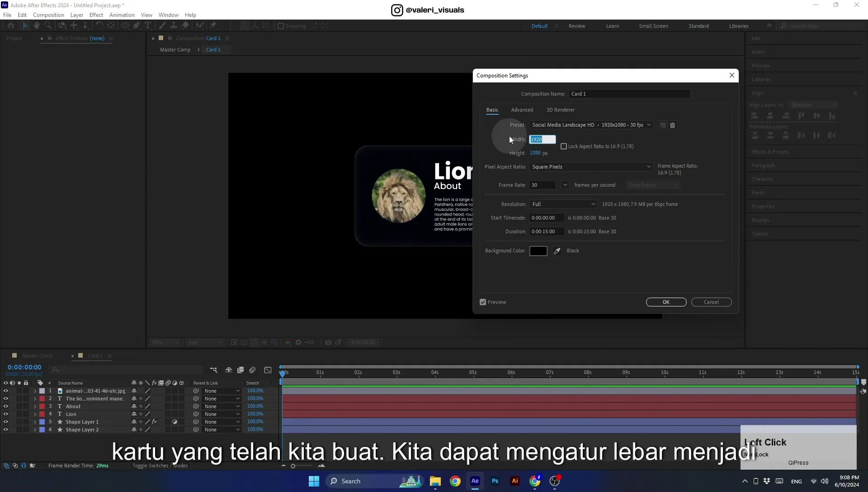The height and width of the screenshot is (492, 868).
Task: Select the Type tool in toolbar
Action: (148, 26)
